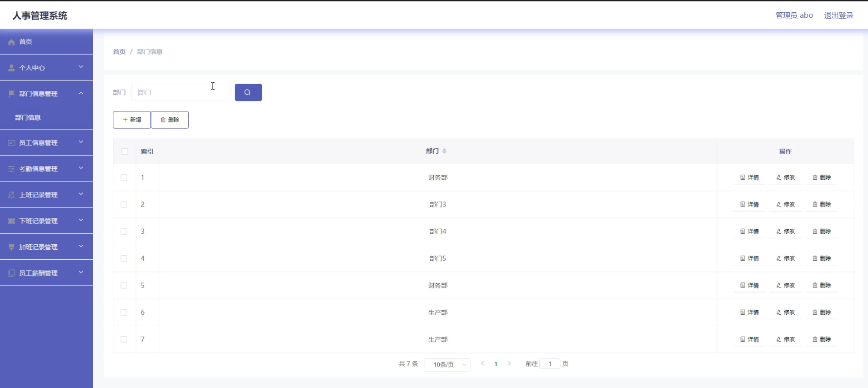Open 详情 for row 6 生产部
The width and height of the screenshot is (868, 388).
749,312
